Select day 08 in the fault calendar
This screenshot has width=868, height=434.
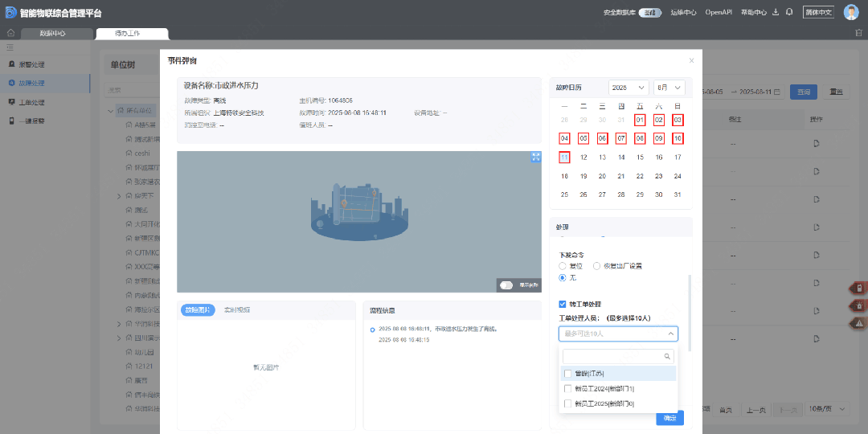click(640, 138)
